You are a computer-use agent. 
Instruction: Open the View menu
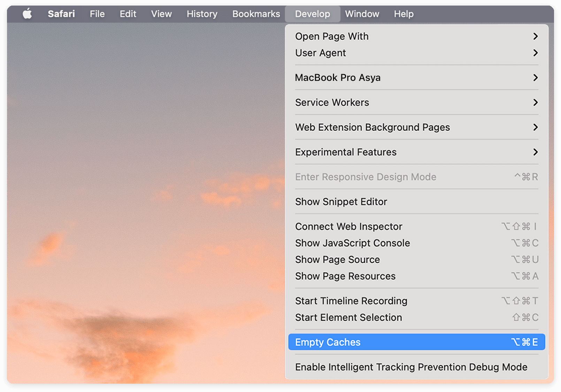(161, 14)
